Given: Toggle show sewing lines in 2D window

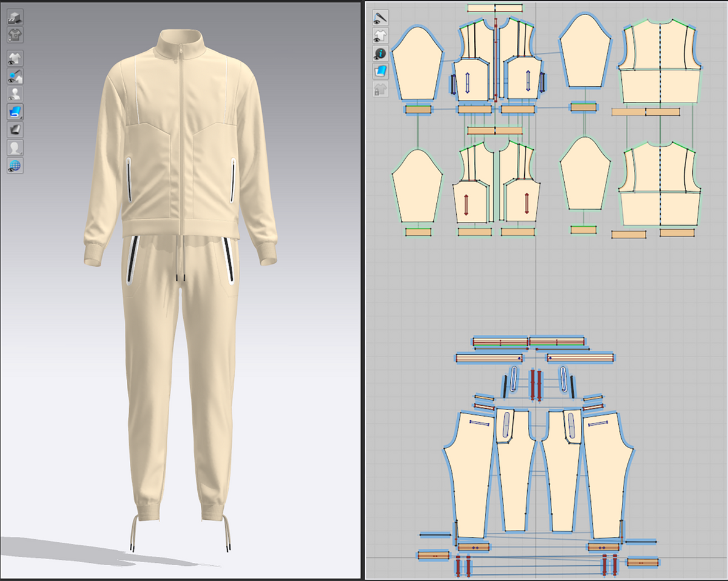Looking at the screenshot, I should click(x=380, y=18).
